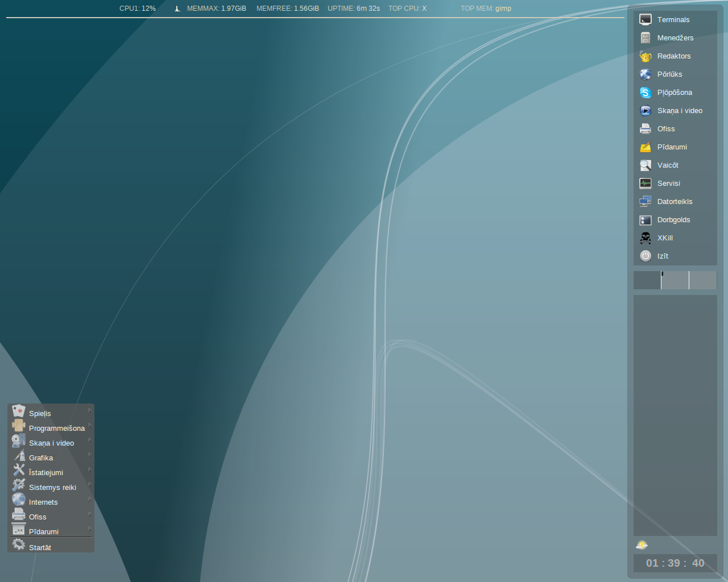Click the MEMMAX: 1.97GiB readout

[x=217, y=9]
